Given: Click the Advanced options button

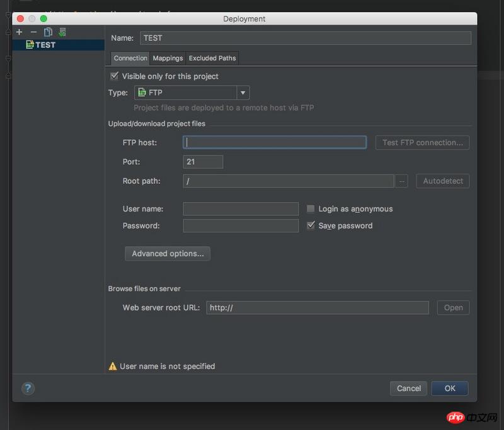Looking at the screenshot, I should coord(168,254).
